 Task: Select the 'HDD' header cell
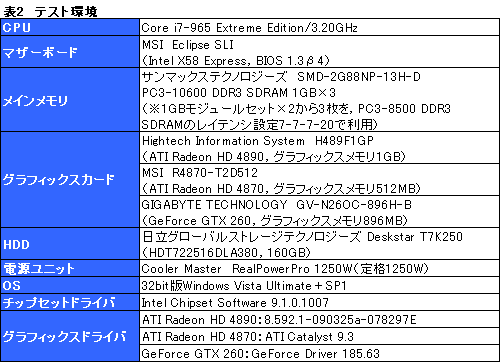tap(70, 244)
